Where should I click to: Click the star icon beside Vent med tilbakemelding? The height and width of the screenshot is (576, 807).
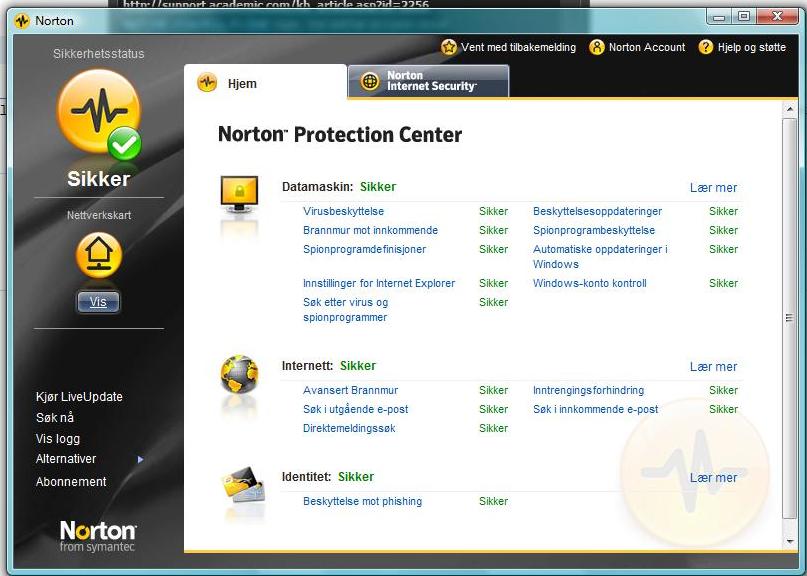pos(449,47)
